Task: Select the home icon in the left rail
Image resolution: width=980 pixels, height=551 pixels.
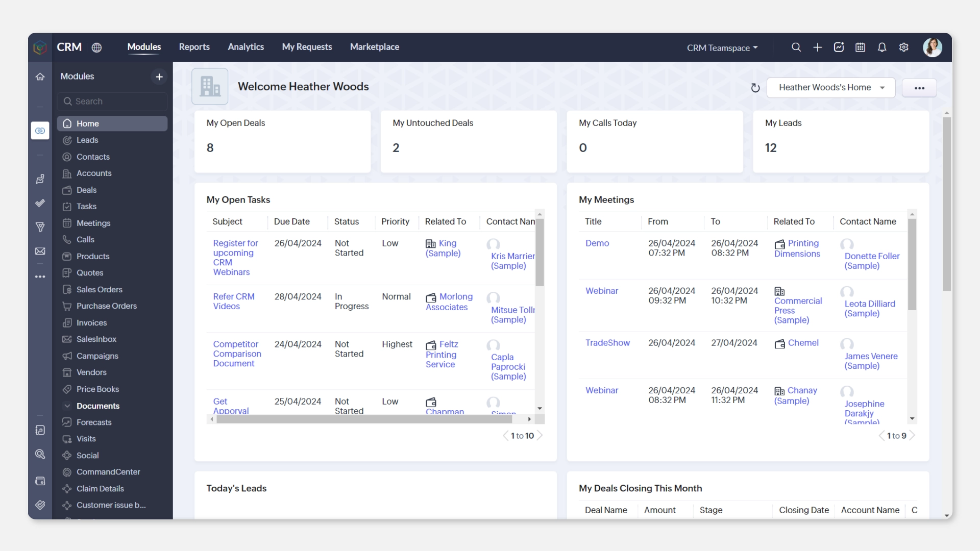Action: pyautogui.click(x=40, y=76)
